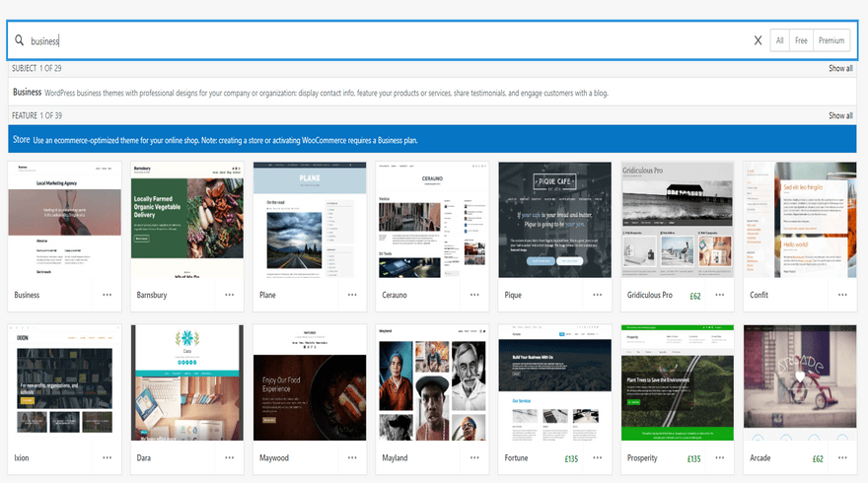Click the Gridiculous Pro £62 price
Screen dimensions: 868x483
pyautogui.click(x=695, y=296)
